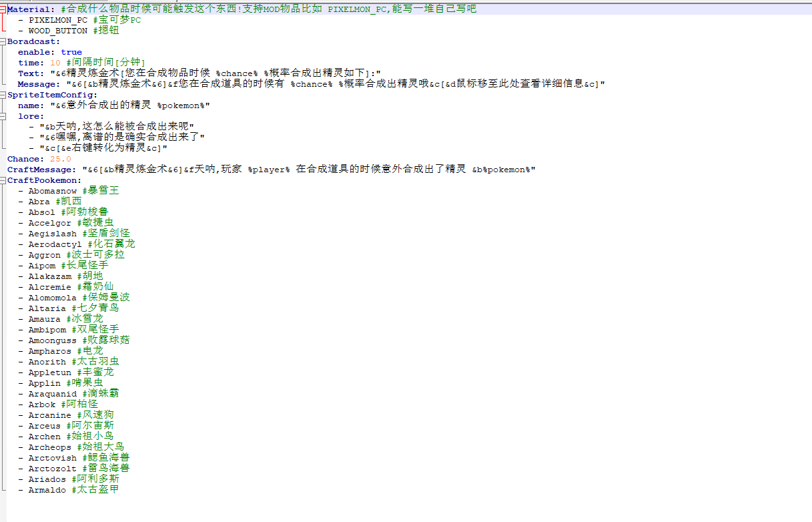The height and width of the screenshot is (522, 812).
Task: Click the comment #化石翼龙
Action: tap(111, 244)
